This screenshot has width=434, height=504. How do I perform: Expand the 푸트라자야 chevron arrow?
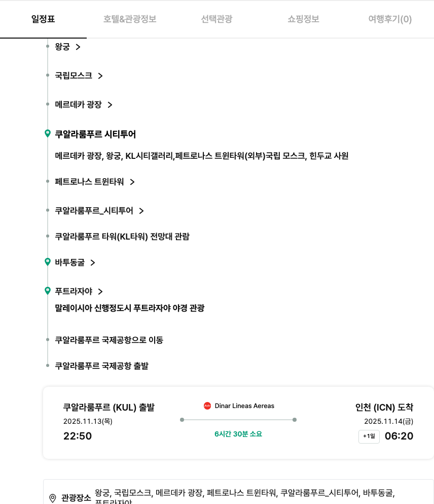[100, 291]
